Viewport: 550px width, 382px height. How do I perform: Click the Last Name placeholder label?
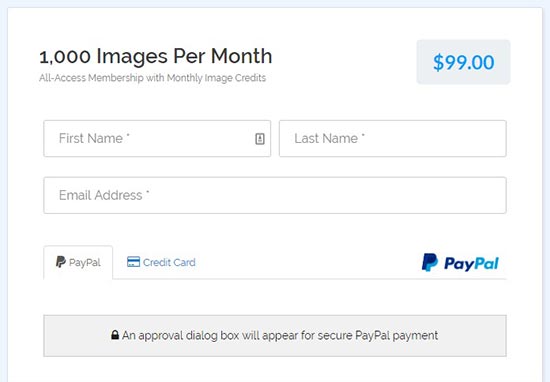[329, 139]
